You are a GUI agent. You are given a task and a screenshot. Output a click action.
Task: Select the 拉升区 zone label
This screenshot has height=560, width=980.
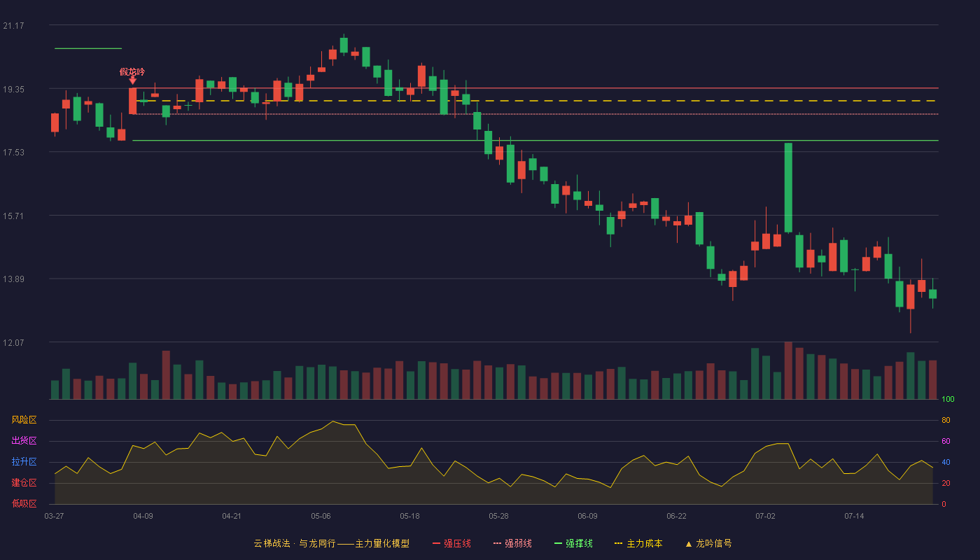pyautogui.click(x=24, y=462)
